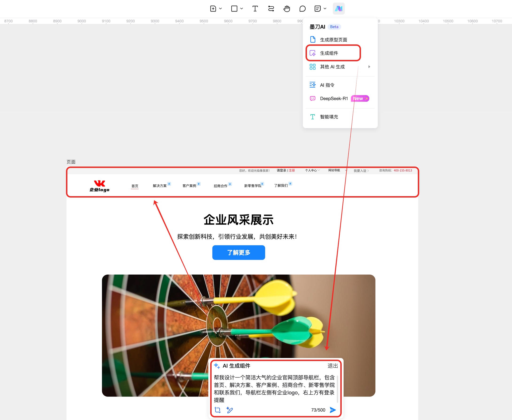Click the Beta badge beside 墨刀AI
This screenshot has height=420, width=512.
[x=334, y=27]
